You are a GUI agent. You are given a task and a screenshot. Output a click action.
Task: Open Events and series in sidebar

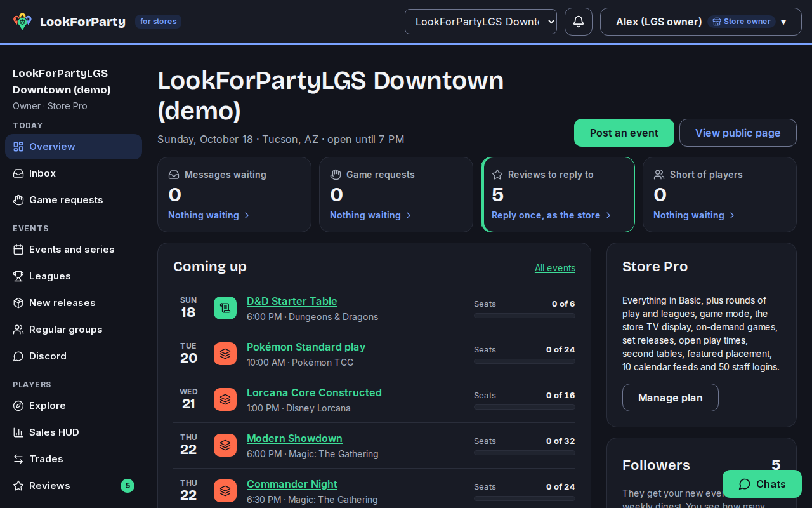tap(74, 250)
